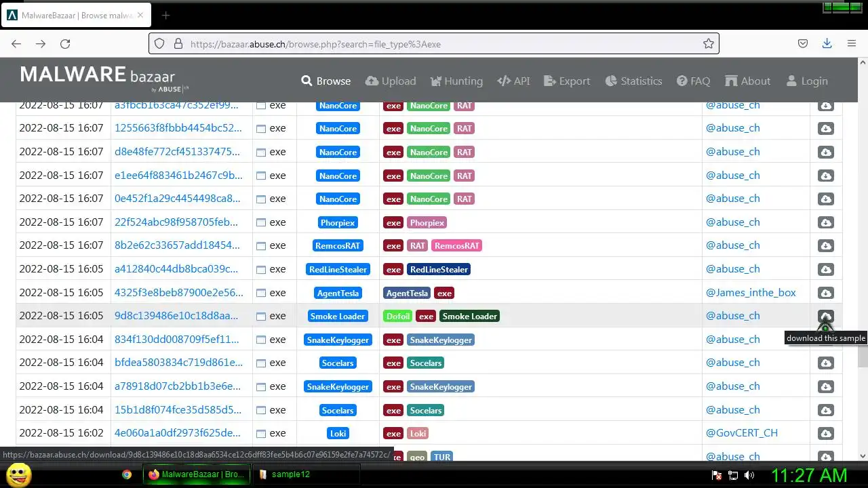Click the 11:27 AM taskbar clock
This screenshot has width=868, height=488.
(809, 475)
